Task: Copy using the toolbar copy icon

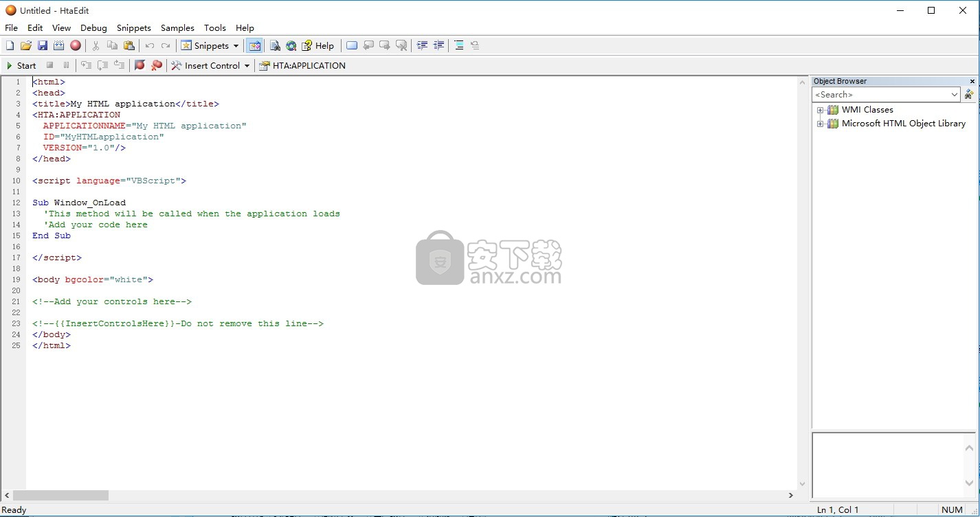Action: (x=113, y=46)
